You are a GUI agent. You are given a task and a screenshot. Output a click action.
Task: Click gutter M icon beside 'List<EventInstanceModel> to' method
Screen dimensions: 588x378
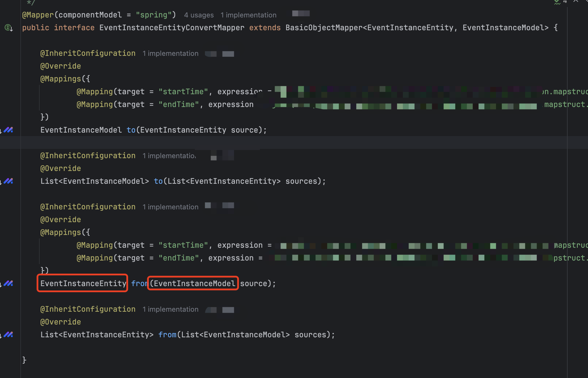(8, 181)
